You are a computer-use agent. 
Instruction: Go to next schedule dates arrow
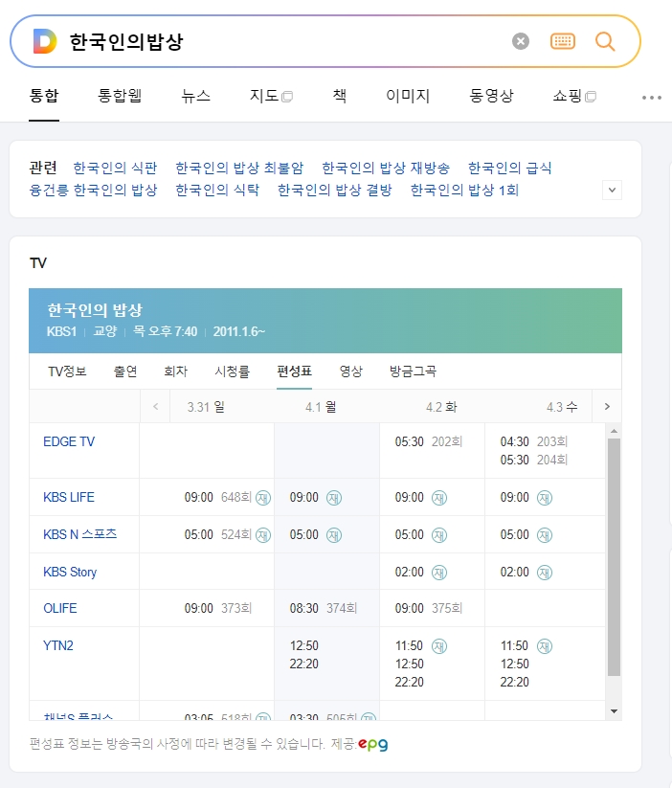point(607,406)
